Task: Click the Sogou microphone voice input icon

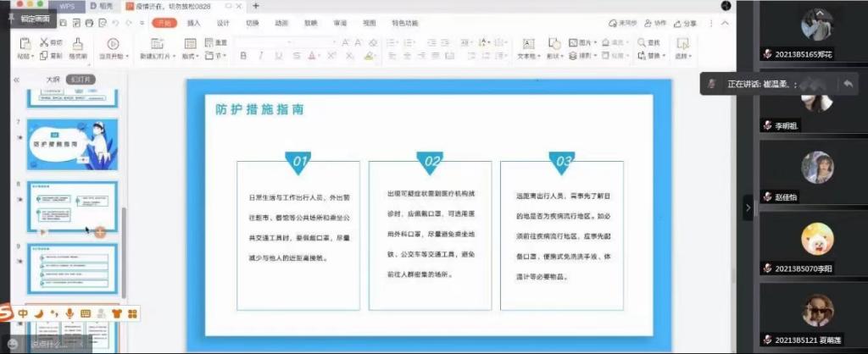Action: pyautogui.click(x=70, y=313)
